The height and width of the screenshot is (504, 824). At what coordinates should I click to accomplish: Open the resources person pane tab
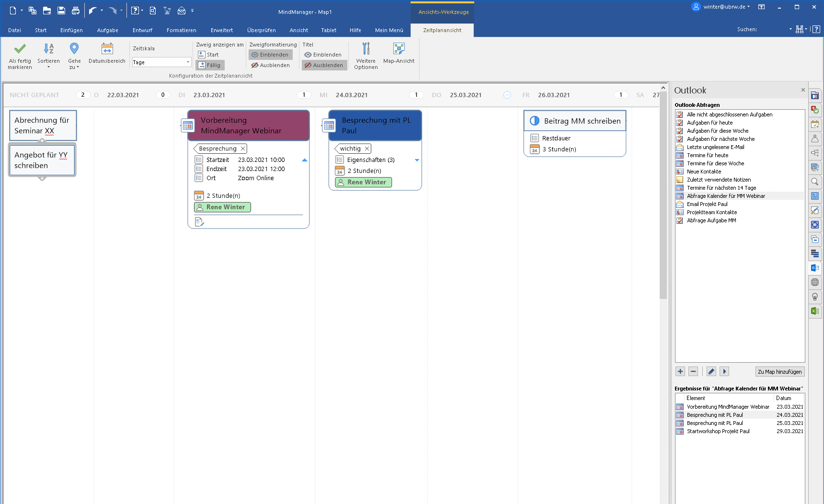[x=814, y=138]
